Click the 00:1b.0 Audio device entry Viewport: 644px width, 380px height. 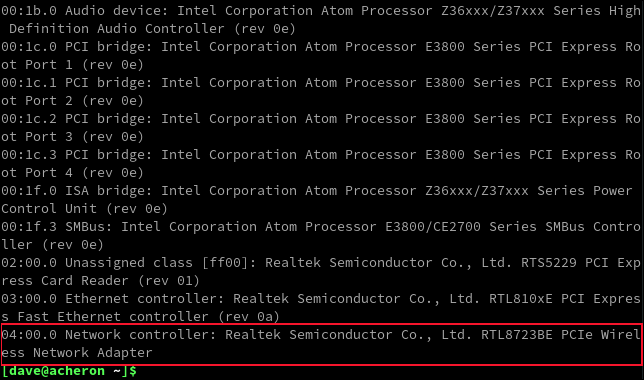pos(322,19)
